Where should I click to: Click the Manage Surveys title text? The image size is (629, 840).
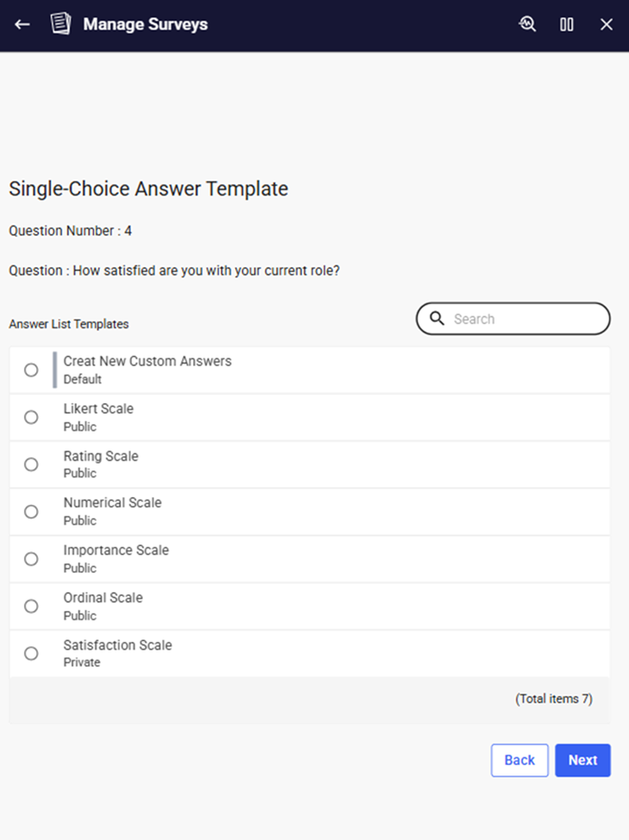click(145, 24)
